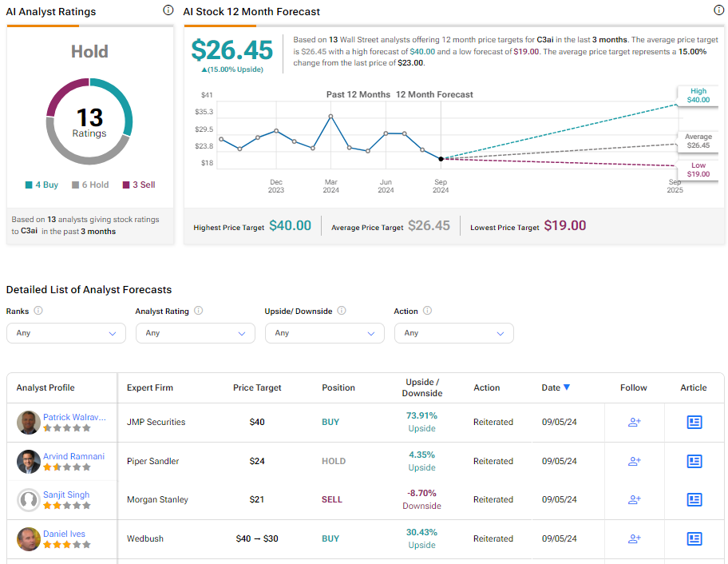
Task: Click Sanjit Singh placeholder avatar
Action: pyautogui.click(x=28, y=500)
